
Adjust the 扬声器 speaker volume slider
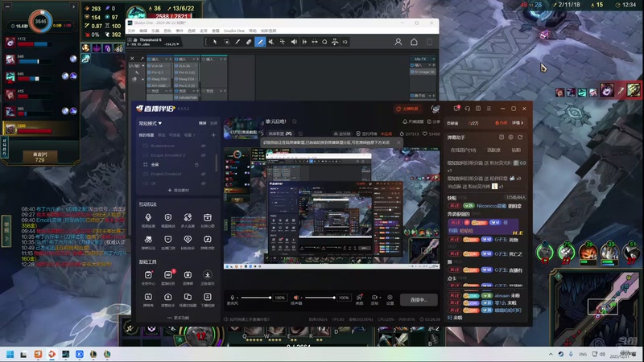tap(320, 298)
